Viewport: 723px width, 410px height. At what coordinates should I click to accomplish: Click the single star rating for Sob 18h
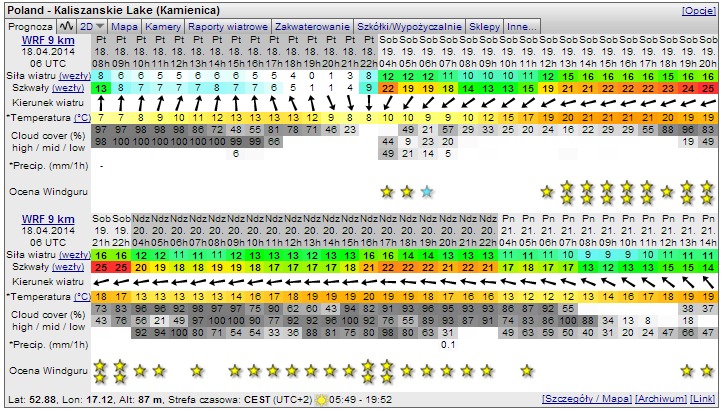point(667,191)
